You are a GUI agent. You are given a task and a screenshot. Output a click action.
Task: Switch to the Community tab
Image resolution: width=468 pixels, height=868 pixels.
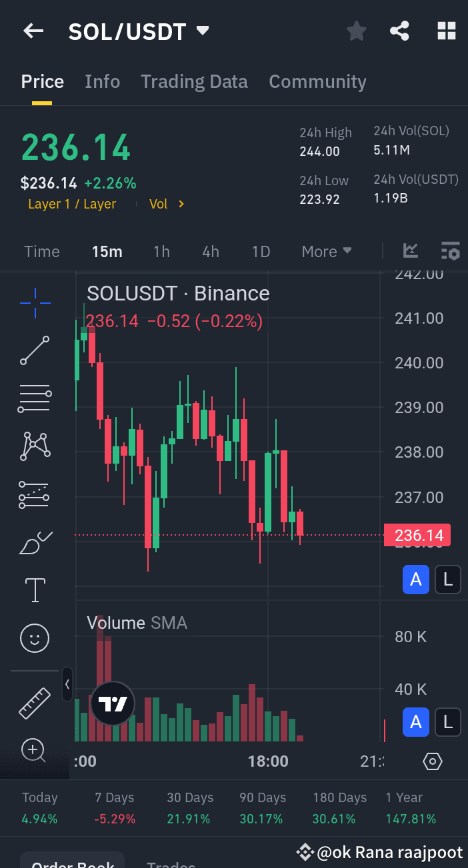pos(317,82)
